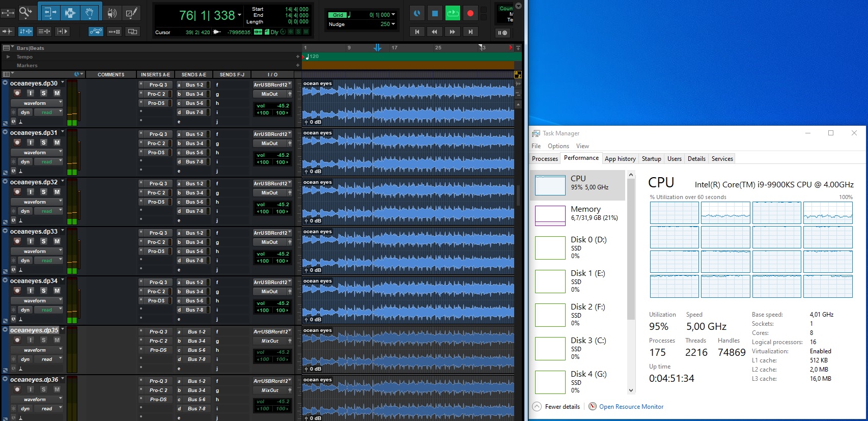Switch to App history tab
Screen dimensions: 868x421
coord(620,159)
